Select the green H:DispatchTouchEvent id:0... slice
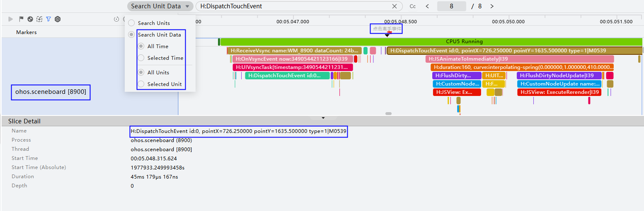This screenshot has height=211, width=644. pyautogui.click(x=288, y=76)
